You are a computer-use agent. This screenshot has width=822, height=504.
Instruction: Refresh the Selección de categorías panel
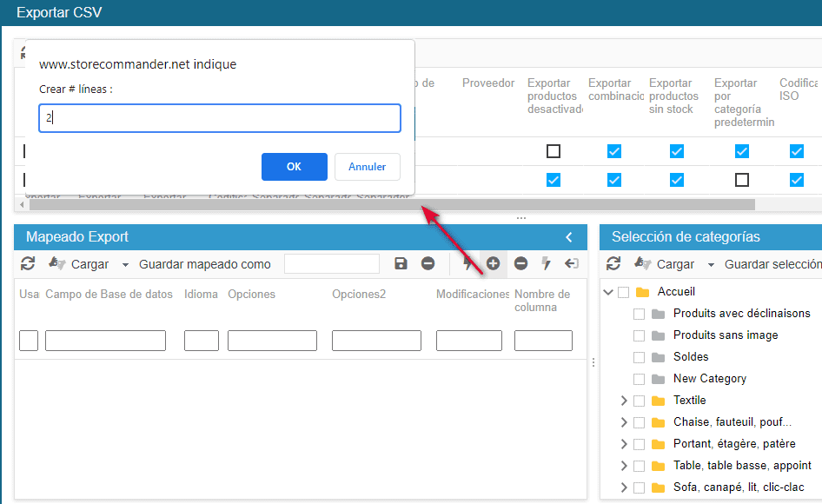tap(613, 263)
